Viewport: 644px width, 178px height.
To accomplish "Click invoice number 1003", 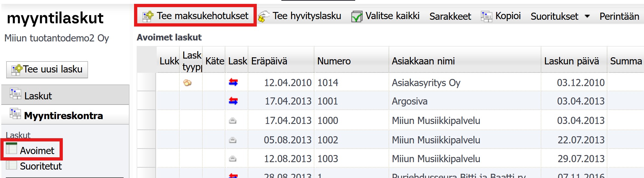I will (328, 159).
